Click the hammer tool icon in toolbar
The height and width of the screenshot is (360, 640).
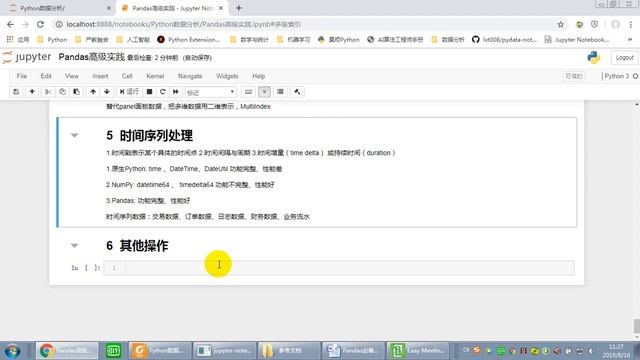pyautogui.click(x=297, y=92)
